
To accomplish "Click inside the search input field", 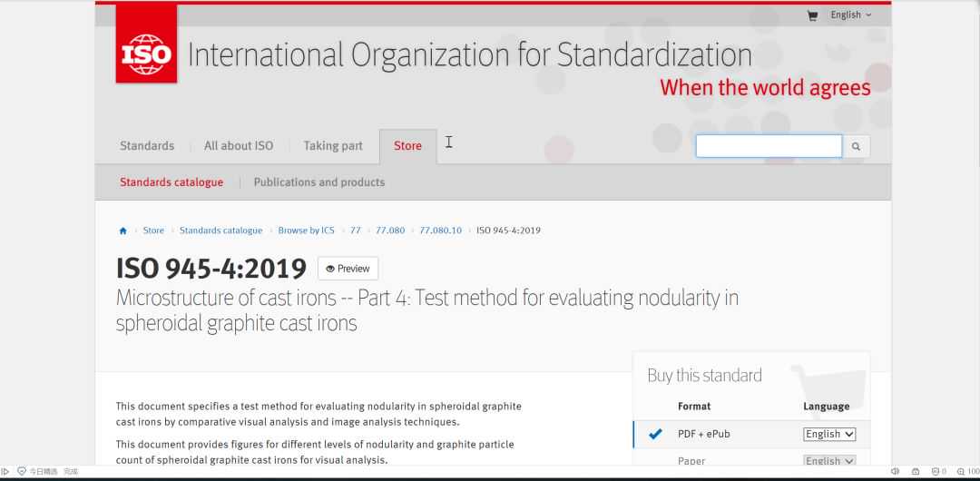I will point(769,146).
